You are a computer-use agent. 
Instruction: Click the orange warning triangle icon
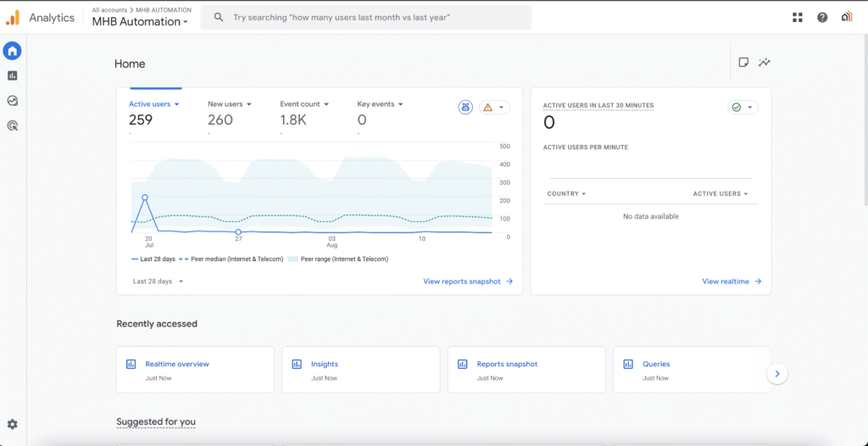click(487, 108)
